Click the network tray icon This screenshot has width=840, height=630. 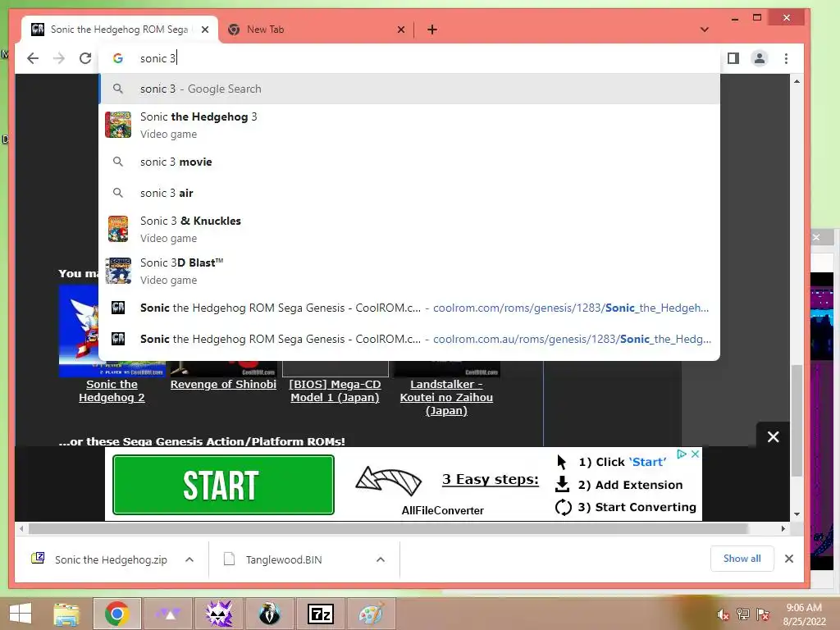tap(743, 614)
